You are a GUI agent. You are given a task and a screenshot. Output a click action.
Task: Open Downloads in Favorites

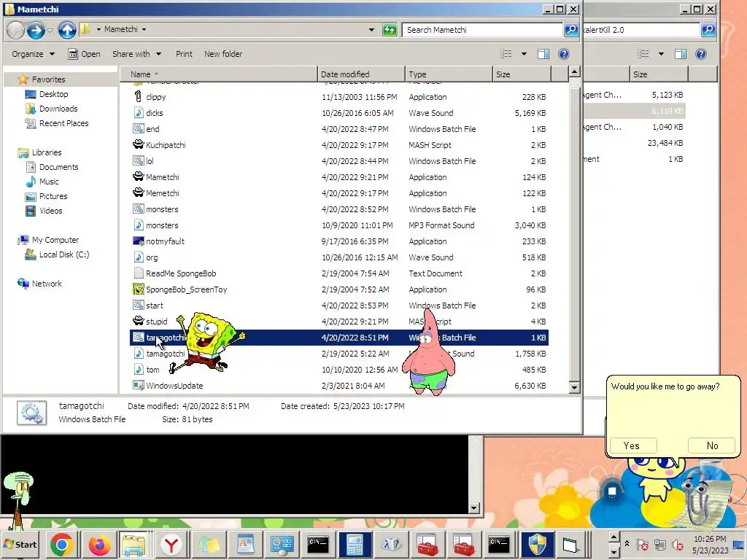coord(52,109)
